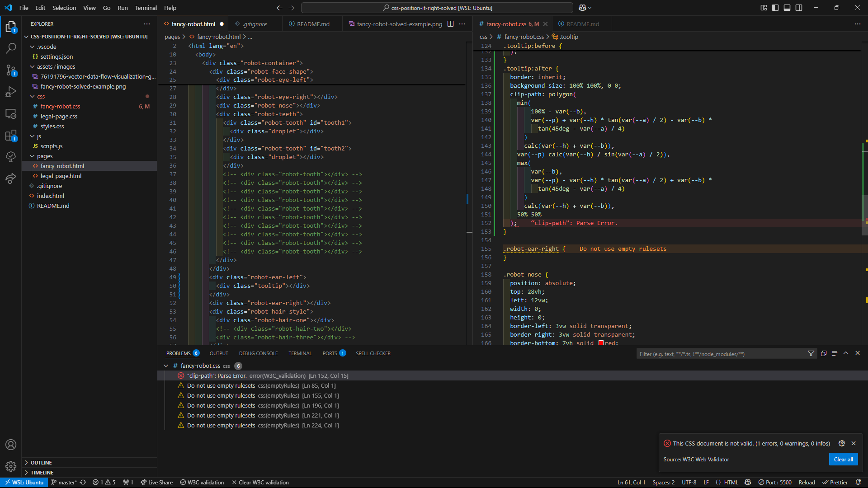Click the Reload status bar button
This screenshot has width=868, height=488.
point(807,483)
